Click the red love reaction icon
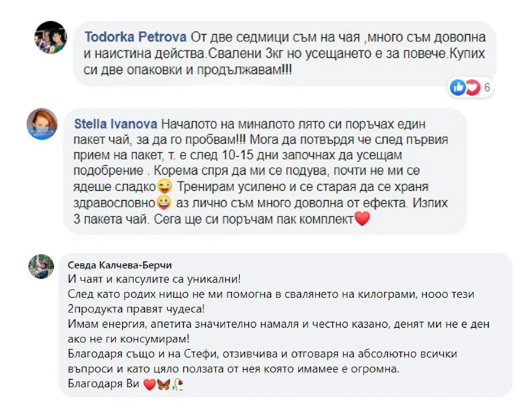The height and width of the screenshot is (414, 532). coord(473,88)
